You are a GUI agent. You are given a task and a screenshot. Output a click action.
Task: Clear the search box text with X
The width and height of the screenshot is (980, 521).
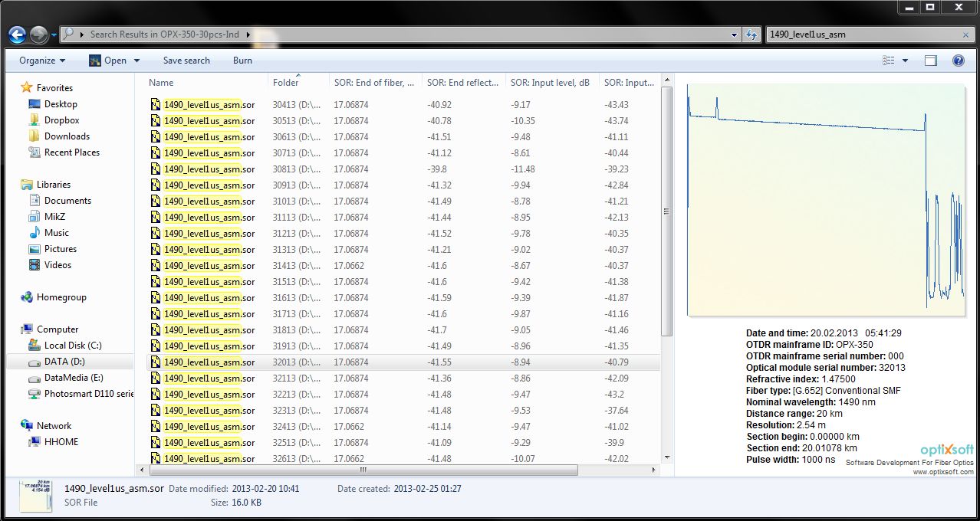pyautogui.click(x=965, y=34)
